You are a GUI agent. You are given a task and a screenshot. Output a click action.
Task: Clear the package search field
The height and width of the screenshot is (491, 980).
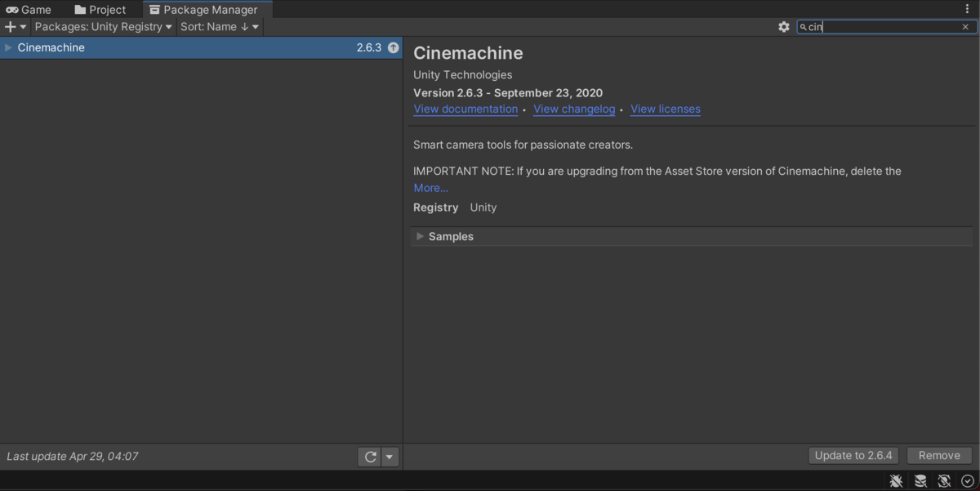(x=965, y=27)
